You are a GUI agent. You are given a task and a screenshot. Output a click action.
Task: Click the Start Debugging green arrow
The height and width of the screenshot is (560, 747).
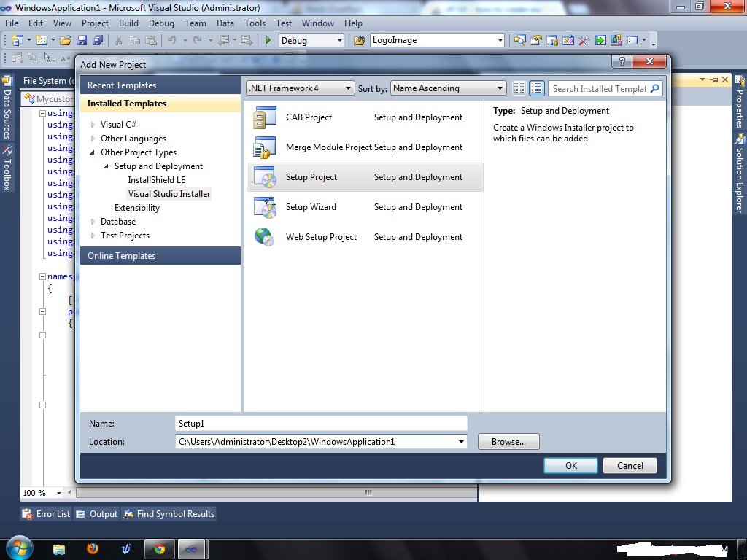pyautogui.click(x=268, y=41)
